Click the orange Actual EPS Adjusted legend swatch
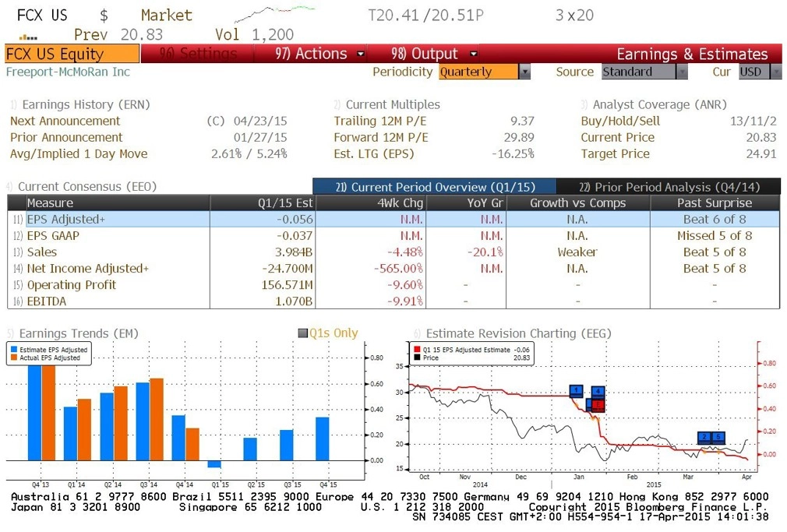The width and height of the screenshot is (787, 532). click(x=13, y=358)
